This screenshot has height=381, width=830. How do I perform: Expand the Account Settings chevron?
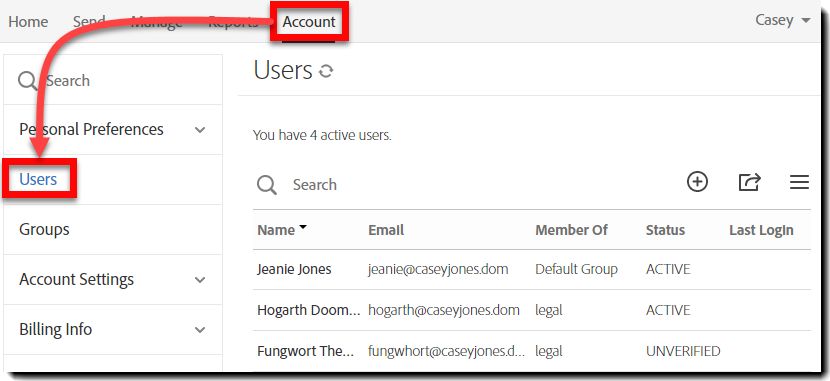pos(200,279)
